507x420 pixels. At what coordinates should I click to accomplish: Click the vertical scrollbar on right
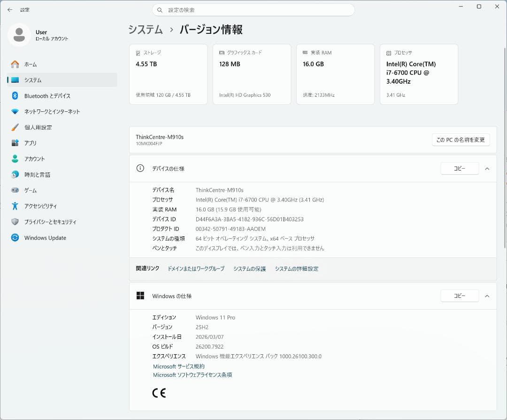(505, 148)
